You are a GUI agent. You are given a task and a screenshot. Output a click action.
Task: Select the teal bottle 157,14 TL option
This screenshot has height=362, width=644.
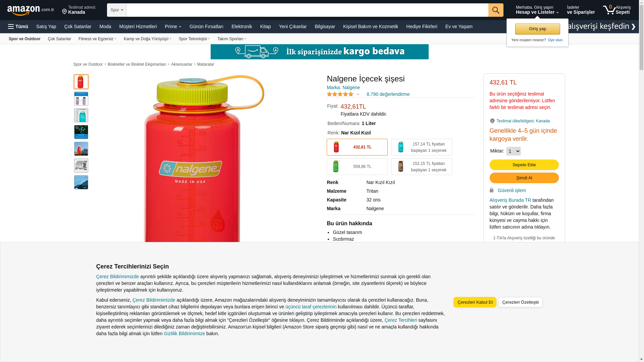(x=422, y=147)
